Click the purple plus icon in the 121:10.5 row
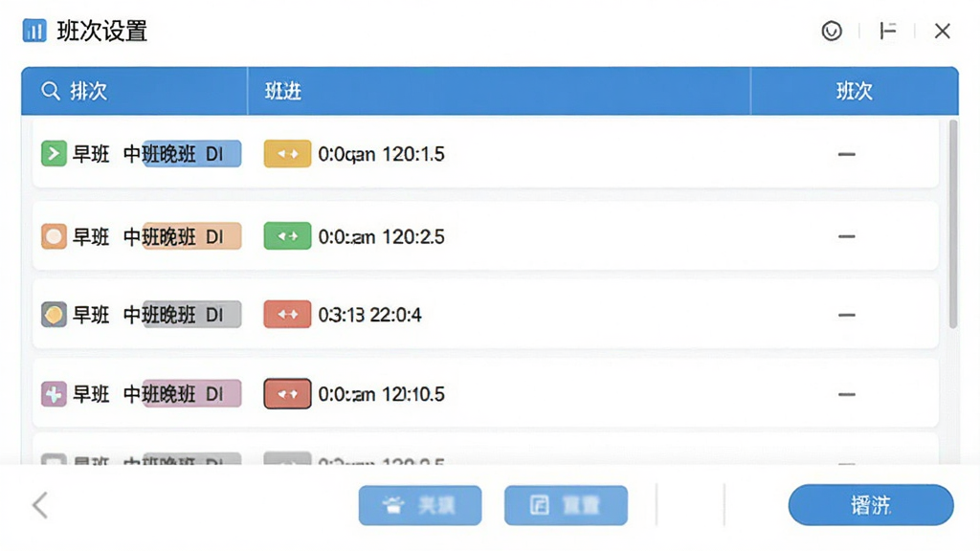Screen dimensions: 980x551 tap(54, 394)
